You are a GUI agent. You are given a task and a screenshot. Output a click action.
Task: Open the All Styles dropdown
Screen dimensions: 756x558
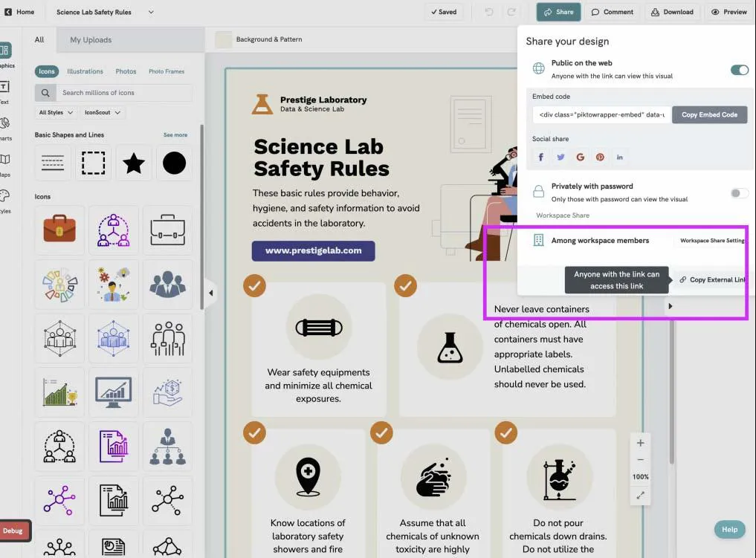tap(56, 112)
